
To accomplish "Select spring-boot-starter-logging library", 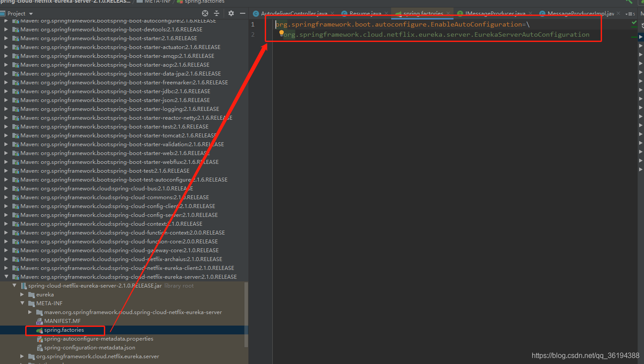I will point(120,109).
